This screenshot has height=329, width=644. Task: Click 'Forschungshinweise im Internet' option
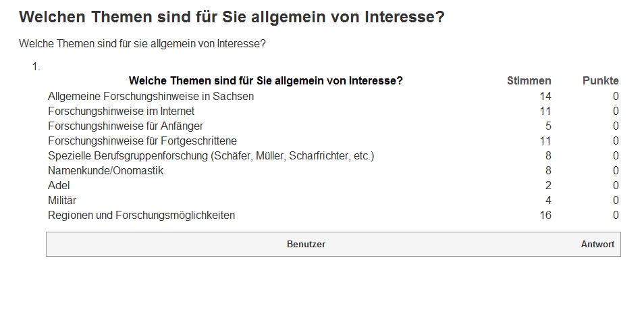click(121, 111)
